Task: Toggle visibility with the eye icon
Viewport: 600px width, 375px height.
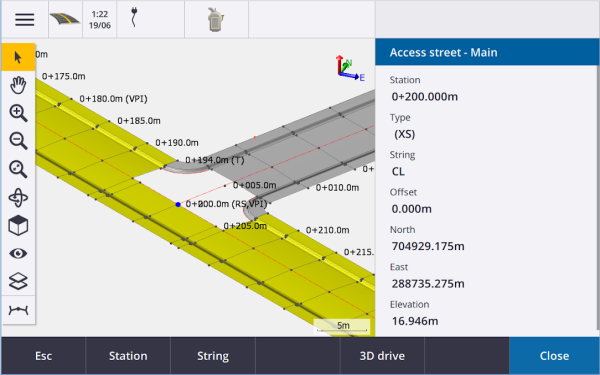Action: tap(18, 253)
